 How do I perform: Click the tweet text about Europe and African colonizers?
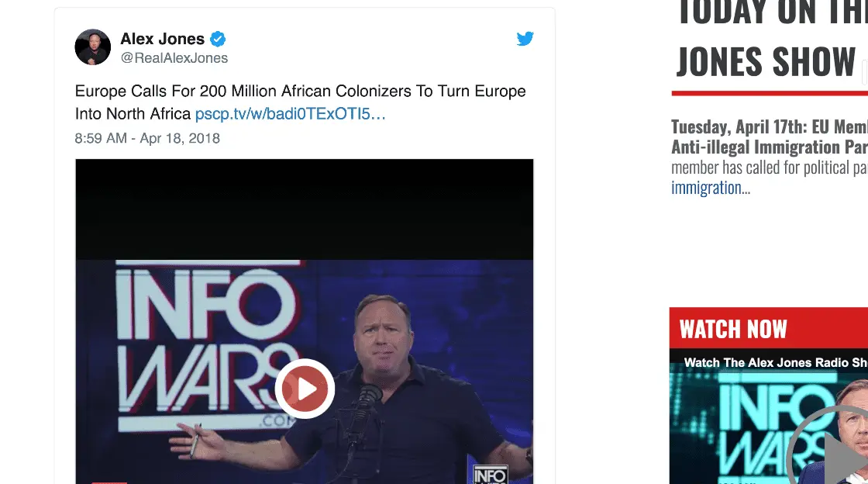pyautogui.click(x=300, y=92)
